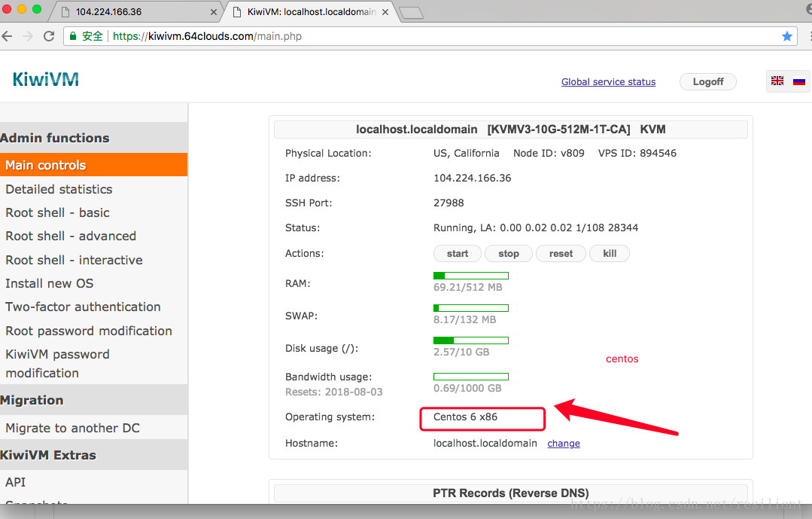Image resolution: width=812 pixels, height=519 pixels.
Task: Click the 69.21/512 MB RAM value
Action: (x=467, y=287)
